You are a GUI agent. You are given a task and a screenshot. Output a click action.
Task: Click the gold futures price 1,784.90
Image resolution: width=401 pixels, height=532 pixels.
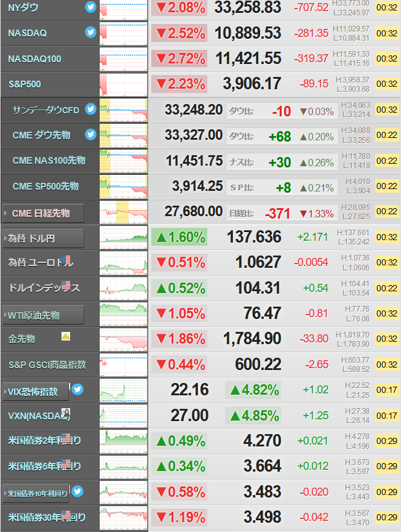[252, 339]
